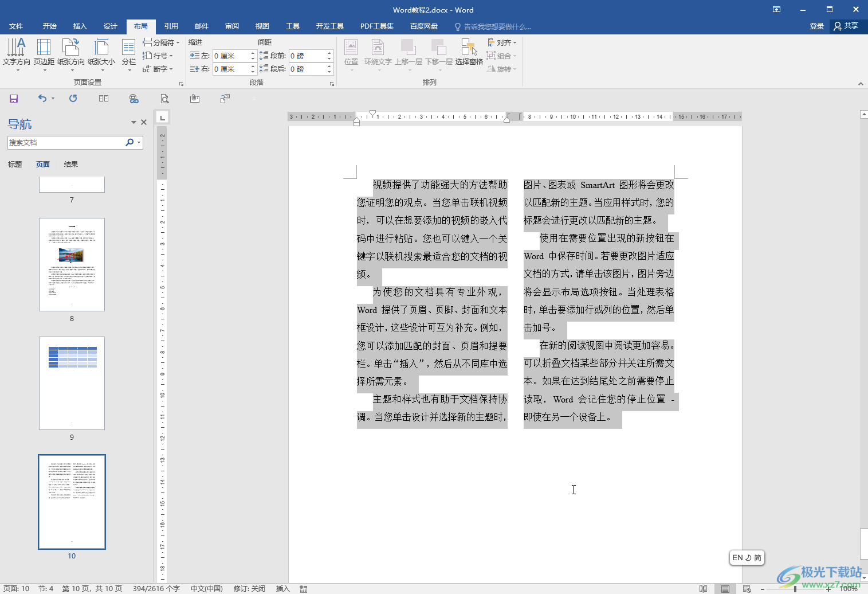The width and height of the screenshot is (868, 594).
Task: Switch to the Review (审阅) tab
Action: [x=232, y=26]
